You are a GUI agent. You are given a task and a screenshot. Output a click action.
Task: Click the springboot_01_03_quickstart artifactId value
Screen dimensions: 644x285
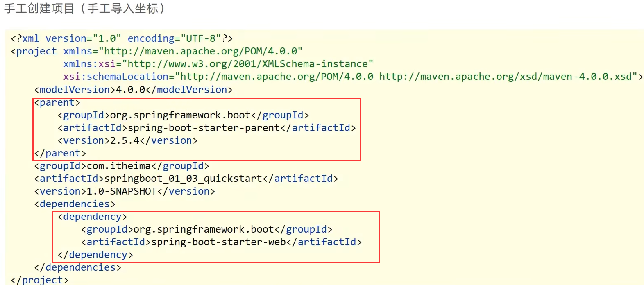(x=183, y=179)
